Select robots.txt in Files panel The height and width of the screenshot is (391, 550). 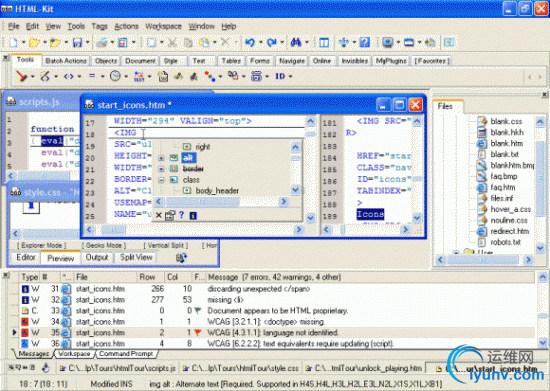coord(505,242)
